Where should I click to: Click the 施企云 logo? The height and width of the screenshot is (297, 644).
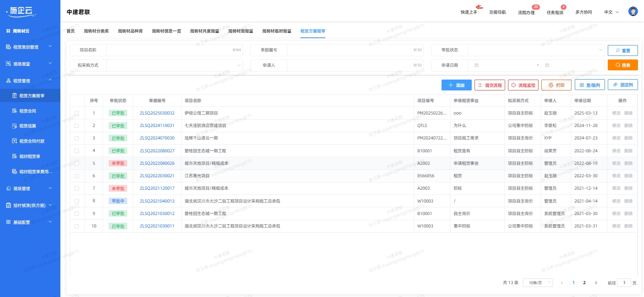click(x=21, y=12)
